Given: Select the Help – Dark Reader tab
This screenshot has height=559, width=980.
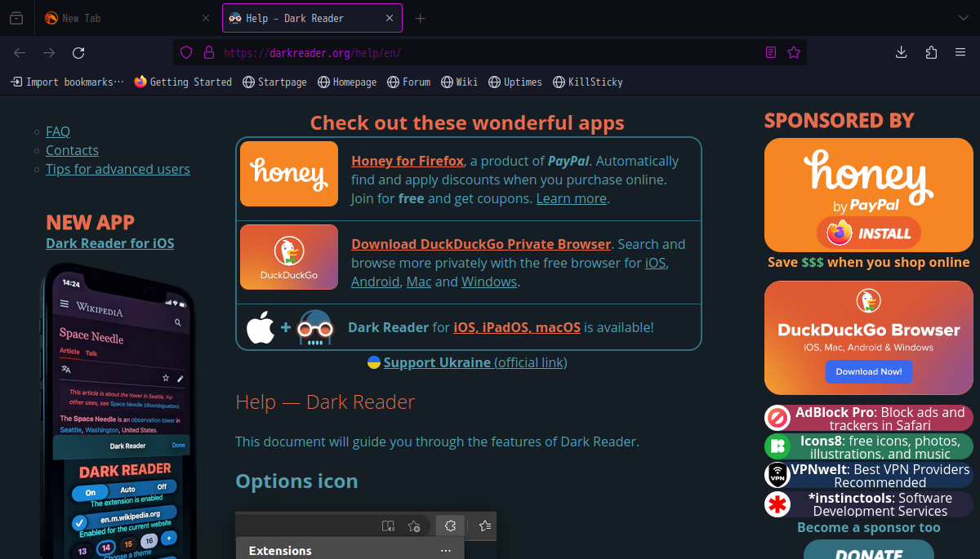Looking at the screenshot, I should pyautogui.click(x=313, y=18).
